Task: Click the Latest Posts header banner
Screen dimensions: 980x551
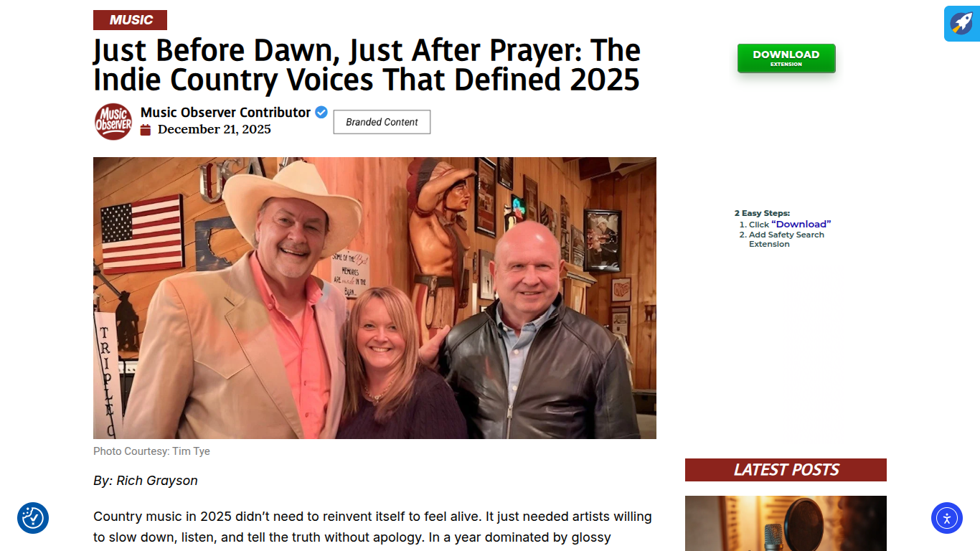Action: click(786, 470)
